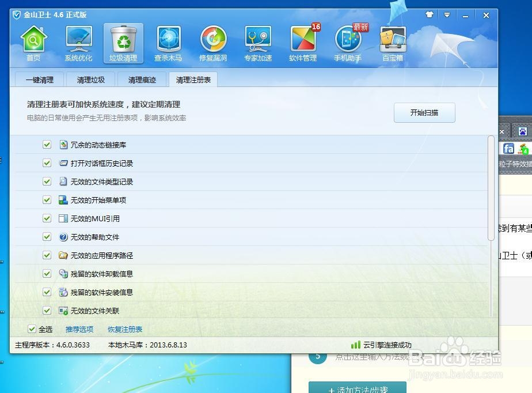This screenshot has width=532, height=393.
Task: Minimize the 金山卫士 window
Action: (x=465, y=16)
